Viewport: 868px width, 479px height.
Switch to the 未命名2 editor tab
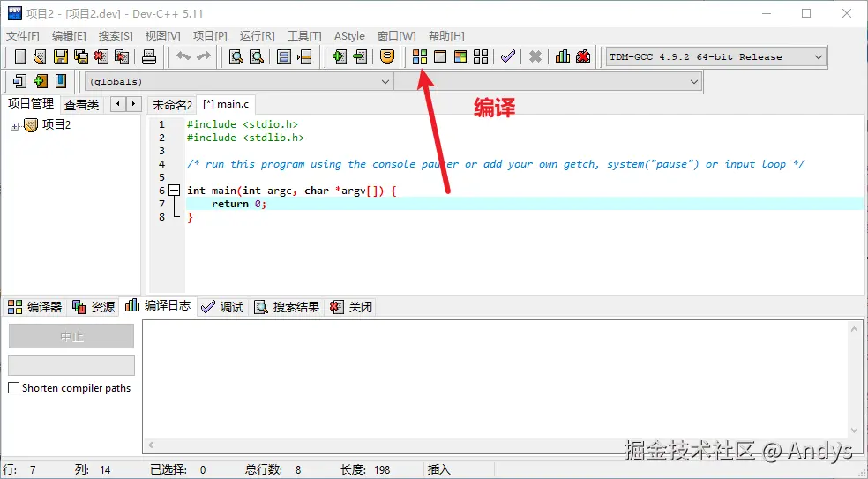[172, 105]
